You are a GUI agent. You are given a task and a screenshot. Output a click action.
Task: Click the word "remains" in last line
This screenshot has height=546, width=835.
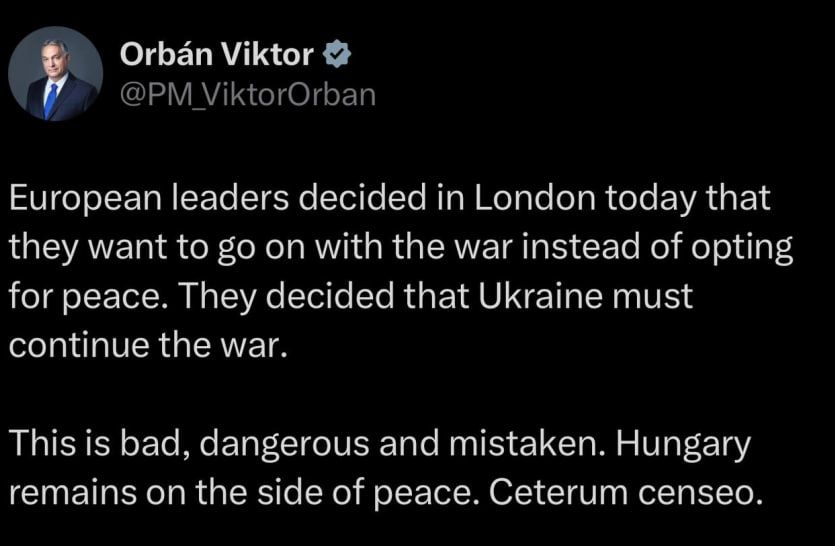(x=73, y=493)
